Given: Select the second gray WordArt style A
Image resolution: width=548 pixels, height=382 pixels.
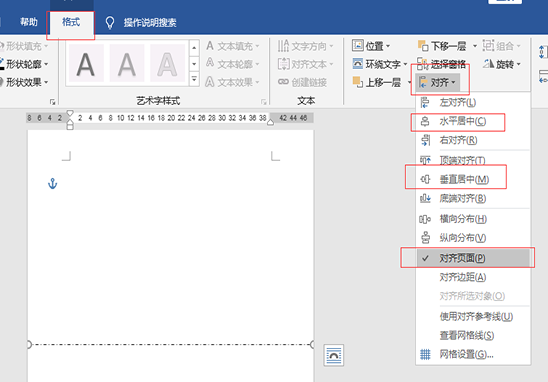Looking at the screenshot, I should (x=127, y=64).
